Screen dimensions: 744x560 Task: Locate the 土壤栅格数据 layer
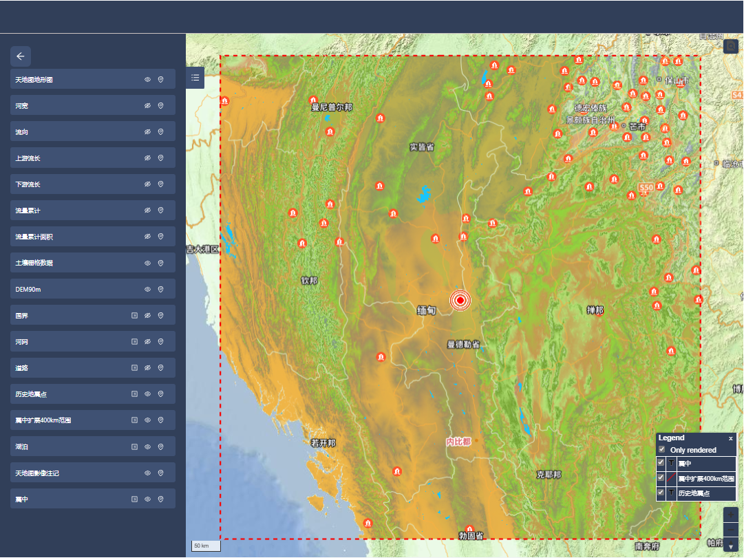(x=161, y=263)
